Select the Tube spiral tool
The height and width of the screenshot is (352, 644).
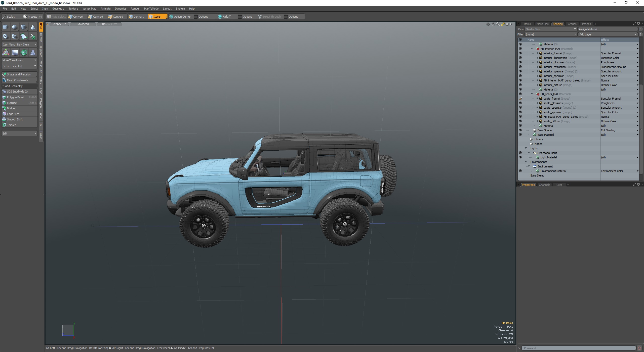point(15,36)
